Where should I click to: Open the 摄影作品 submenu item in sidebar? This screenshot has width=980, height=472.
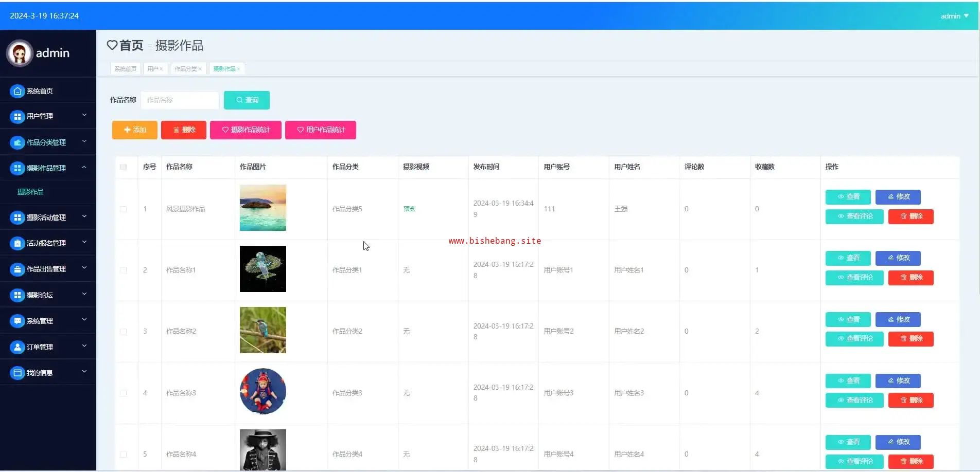30,192
